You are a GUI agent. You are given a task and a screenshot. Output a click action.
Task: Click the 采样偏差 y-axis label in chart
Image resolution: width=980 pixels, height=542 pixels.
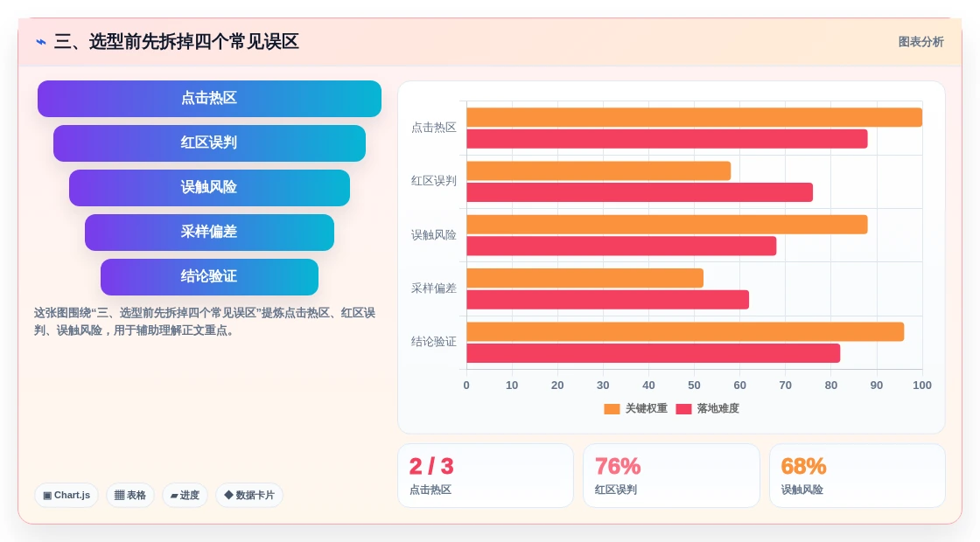pyautogui.click(x=434, y=288)
